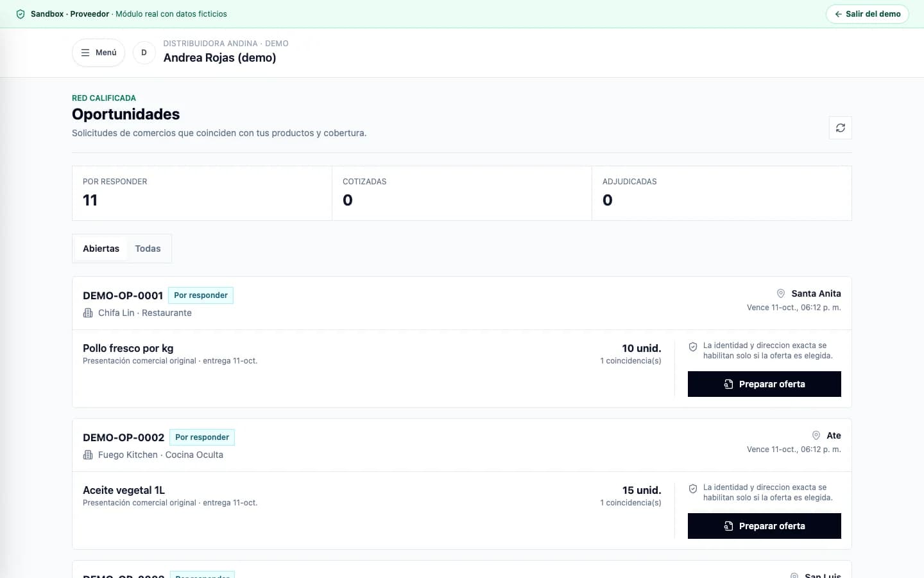Viewport: 924px width, 578px height.
Task: Click the Ate district label
Action: click(834, 435)
